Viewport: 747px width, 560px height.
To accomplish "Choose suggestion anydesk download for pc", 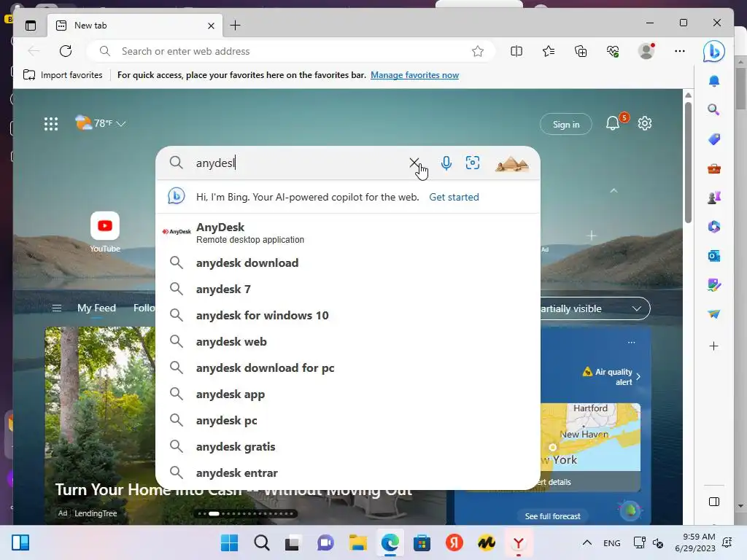I will point(348,367).
